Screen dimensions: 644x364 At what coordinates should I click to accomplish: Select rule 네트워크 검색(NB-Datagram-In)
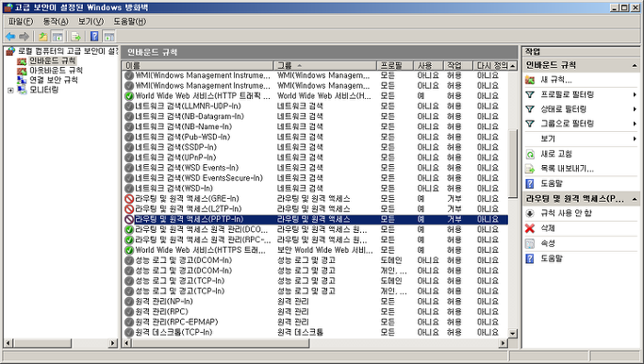click(x=190, y=117)
